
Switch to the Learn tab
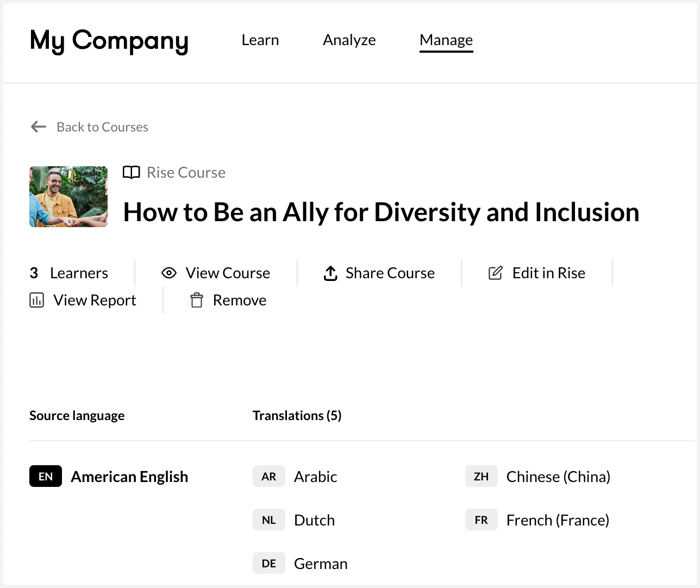[260, 40]
